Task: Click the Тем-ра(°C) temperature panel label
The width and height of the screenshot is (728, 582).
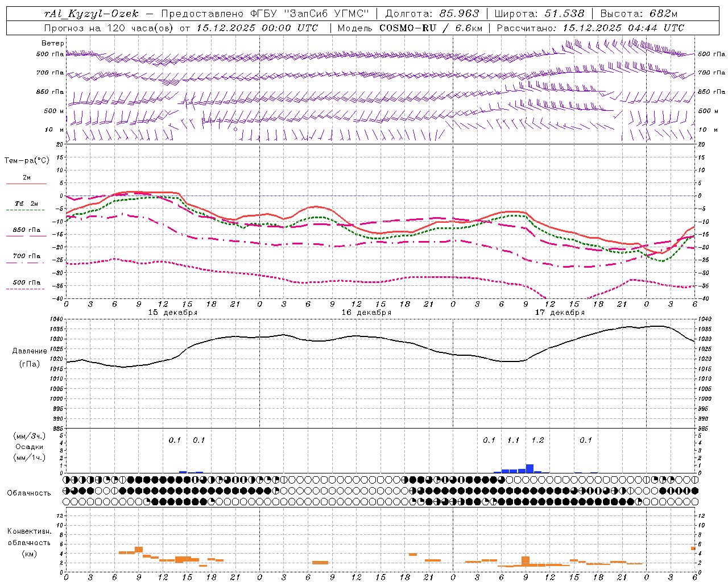Action: (x=27, y=161)
